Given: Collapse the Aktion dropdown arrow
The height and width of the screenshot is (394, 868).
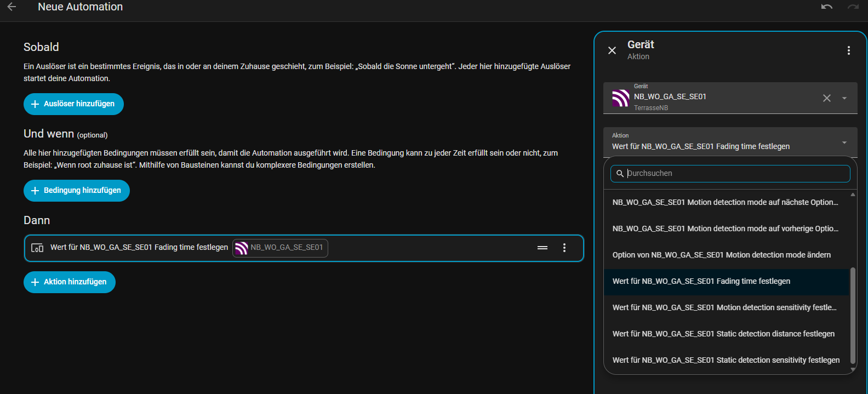Looking at the screenshot, I should (844, 142).
